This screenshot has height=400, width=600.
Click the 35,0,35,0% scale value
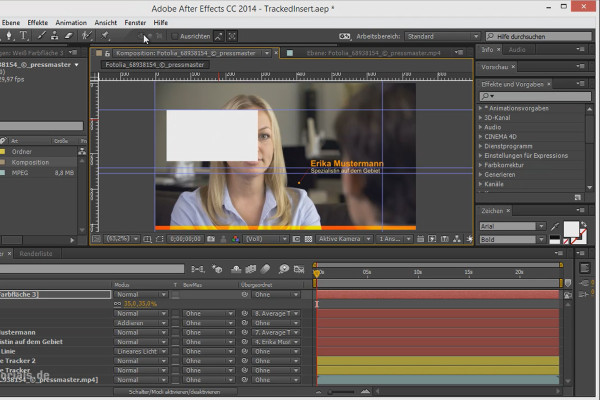pos(140,304)
